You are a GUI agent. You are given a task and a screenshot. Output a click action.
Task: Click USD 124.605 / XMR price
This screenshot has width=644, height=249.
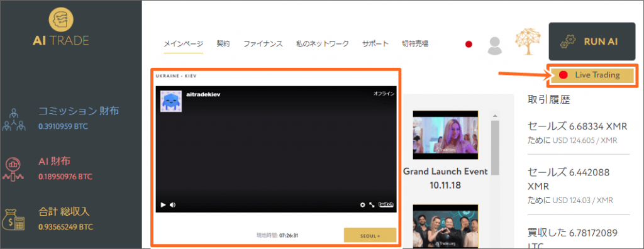[586, 141]
